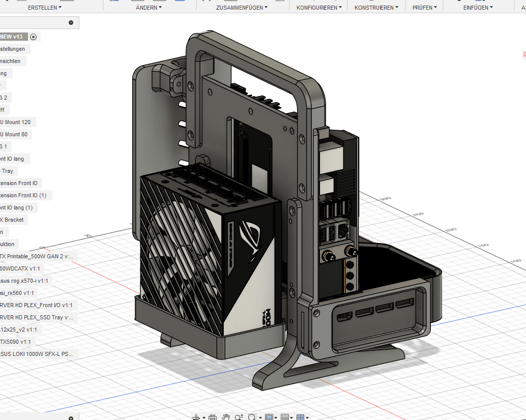Image resolution: width=526 pixels, height=420 pixels.
Task: Activate the Pan hand tool
Action: pyautogui.click(x=226, y=417)
